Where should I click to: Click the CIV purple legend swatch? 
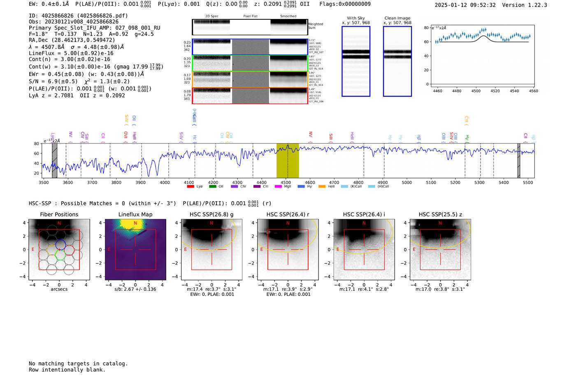coord(235,186)
